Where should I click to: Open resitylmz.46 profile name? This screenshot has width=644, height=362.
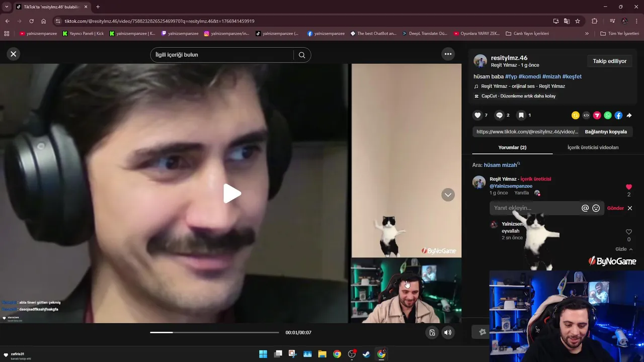click(509, 58)
